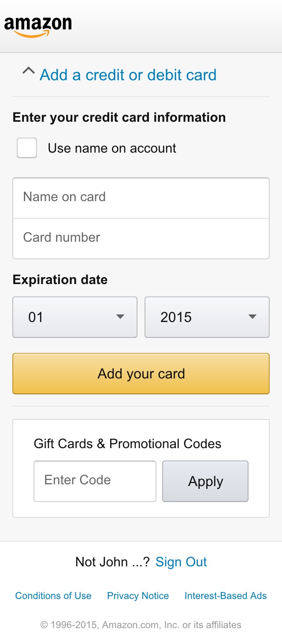Click the year dropdown arrow

pyautogui.click(x=252, y=317)
